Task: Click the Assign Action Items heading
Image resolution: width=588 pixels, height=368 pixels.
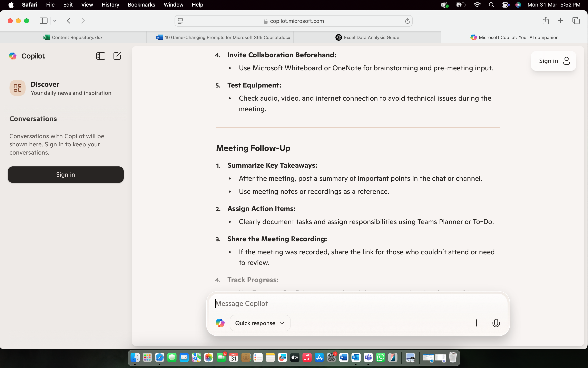Action: (261, 209)
